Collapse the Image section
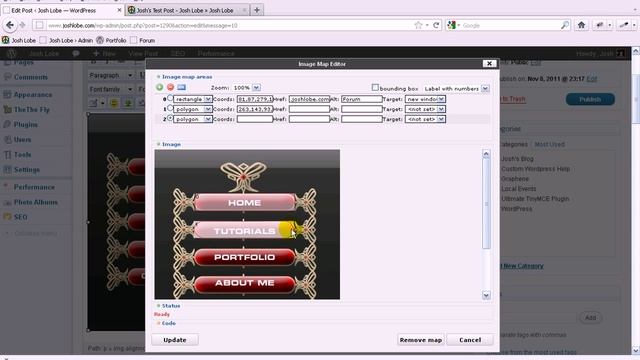Viewport: 640px width, 360px height. pos(169,144)
